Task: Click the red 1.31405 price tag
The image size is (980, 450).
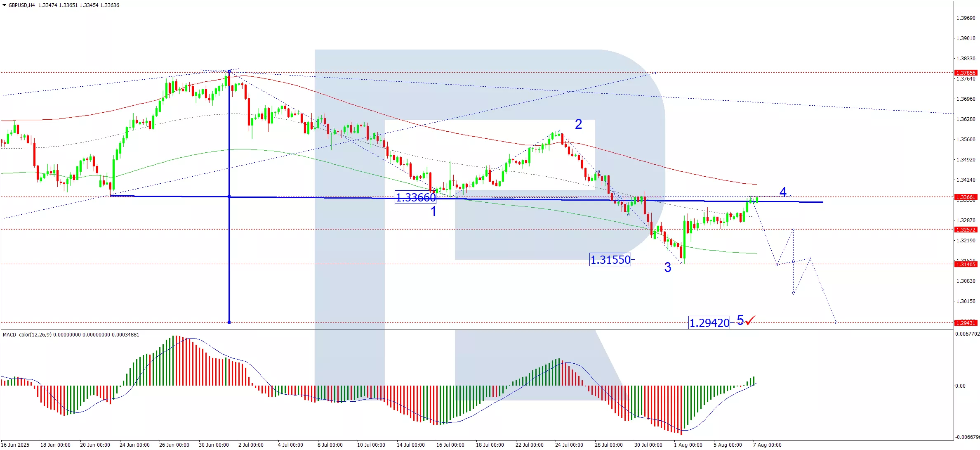Action: point(966,264)
